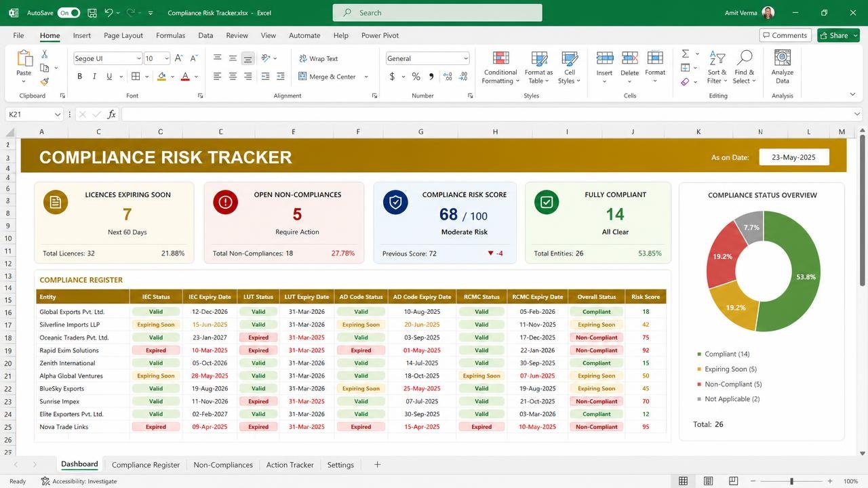Click Accessibility: Investigate in status bar

click(79, 481)
